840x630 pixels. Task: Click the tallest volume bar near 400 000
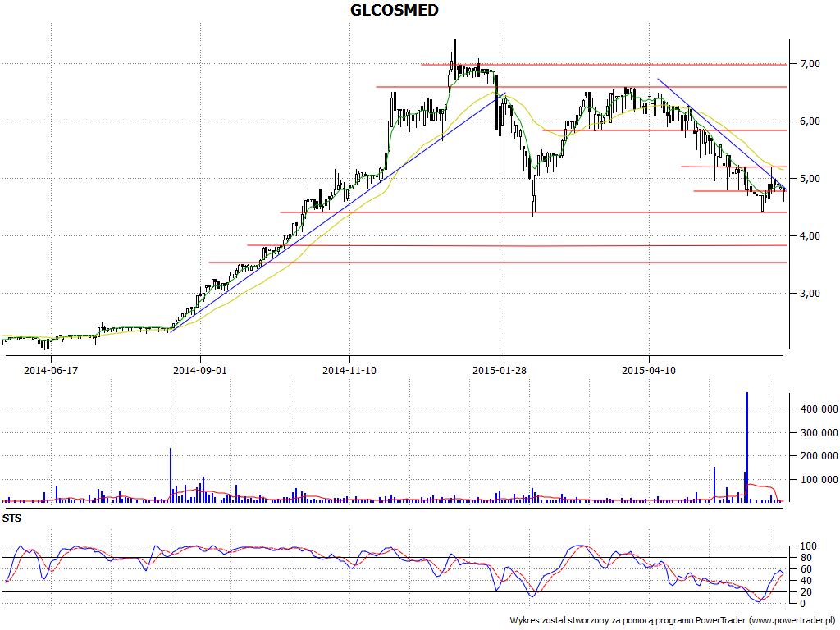click(746, 447)
